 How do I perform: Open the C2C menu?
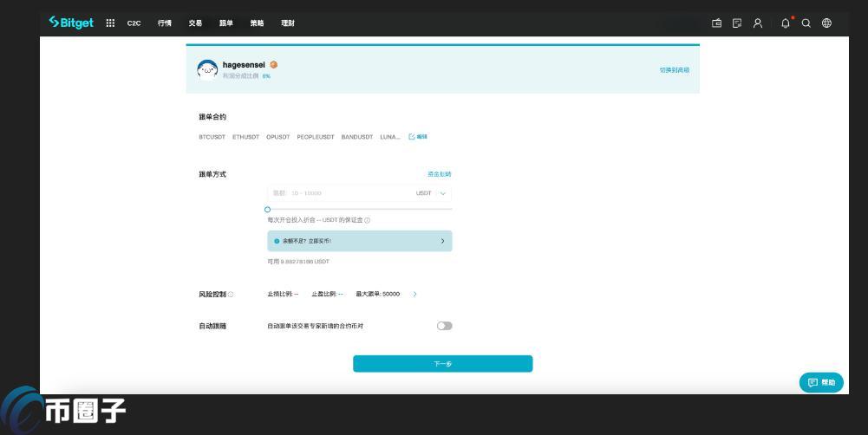(x=134, y=23)
